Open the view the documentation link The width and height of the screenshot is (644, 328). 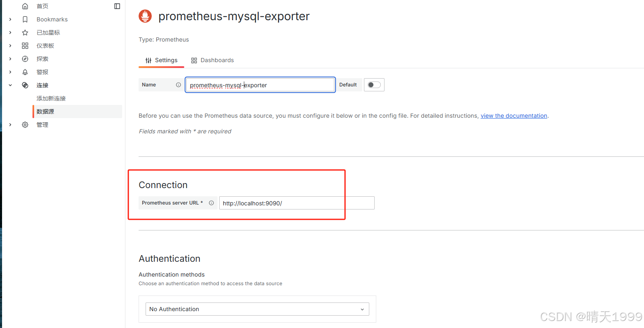(x=514, y=116)
